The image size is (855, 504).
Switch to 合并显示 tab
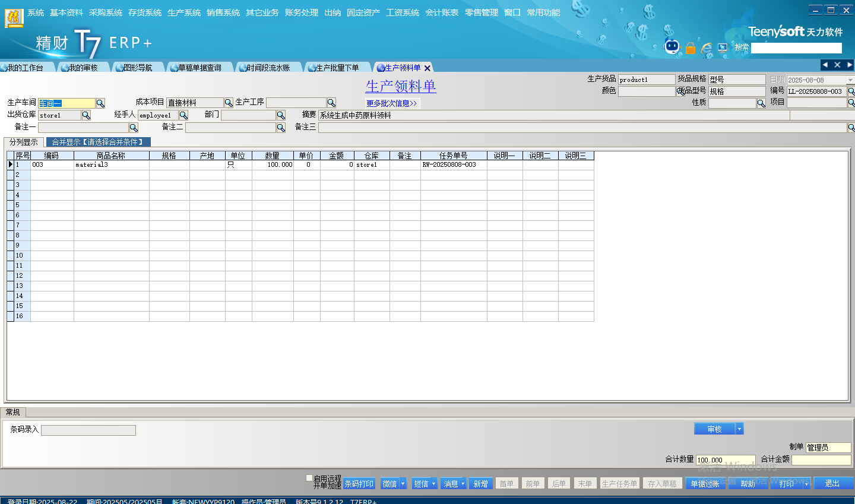pos(98,142)
